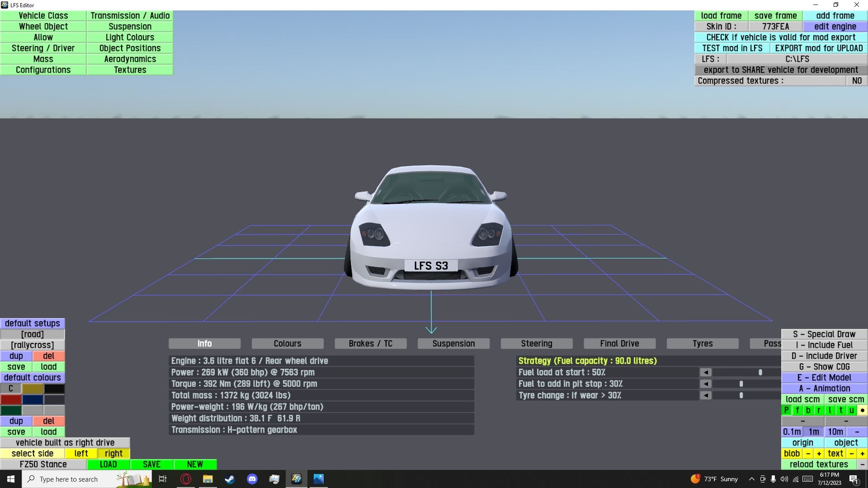The height and width of the screenshot is (488, 868).
Task: Toggle Compressed textures NO button
Action: [857, 81]
